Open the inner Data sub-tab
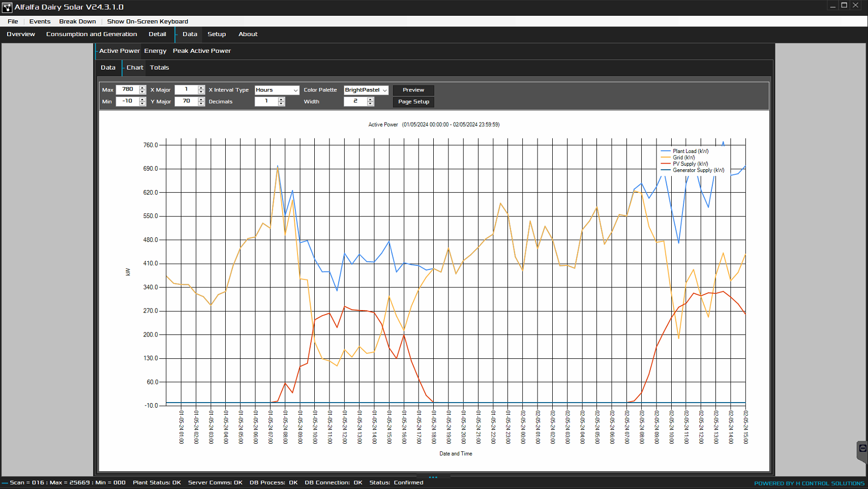This screenshot has width=868, height=489. point(108,68)
